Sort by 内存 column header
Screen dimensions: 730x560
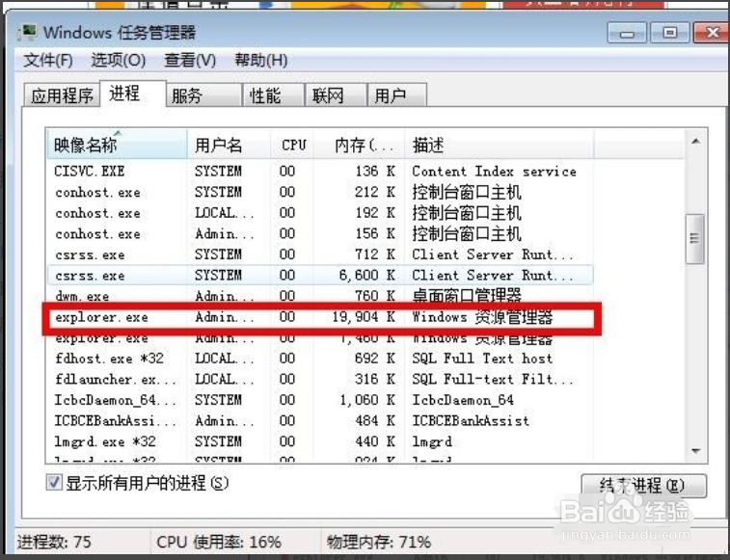point(359,145)
